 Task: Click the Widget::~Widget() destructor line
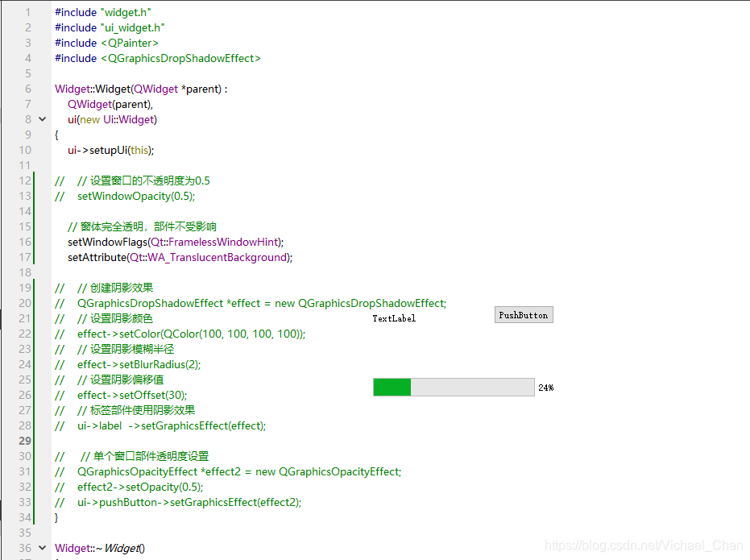100,548
